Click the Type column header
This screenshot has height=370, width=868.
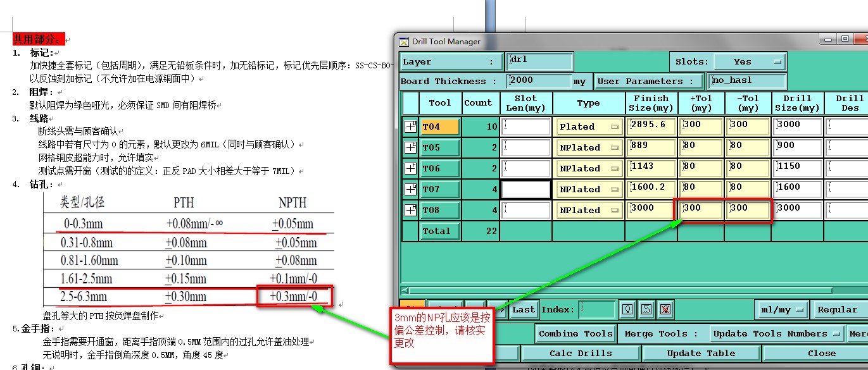tap(588, 103)
